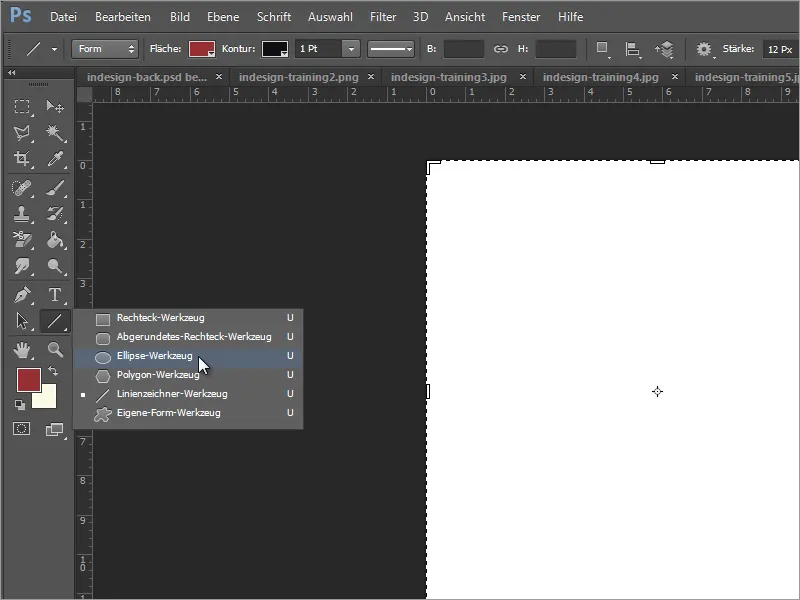Close the indesign-training4.jpg tab
Image resolution: width=800 pixels, height=600 pixels.
(674, 77)
